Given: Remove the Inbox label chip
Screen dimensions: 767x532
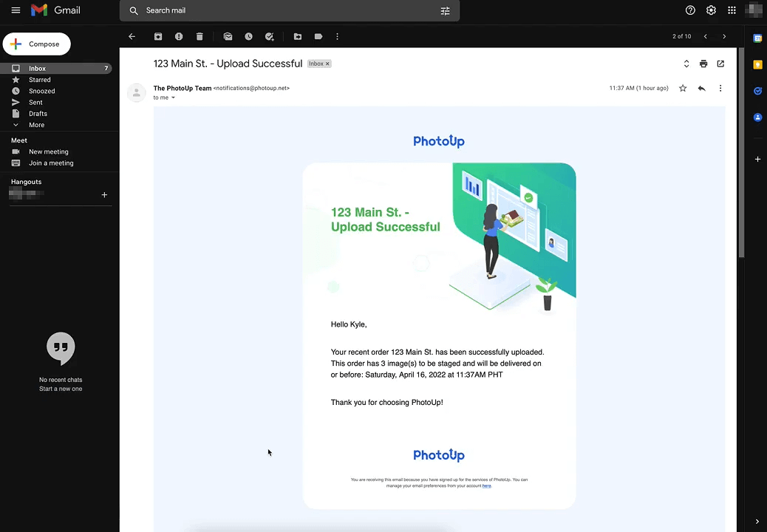Looking at the screenshot, I should [x=328, y=64].
